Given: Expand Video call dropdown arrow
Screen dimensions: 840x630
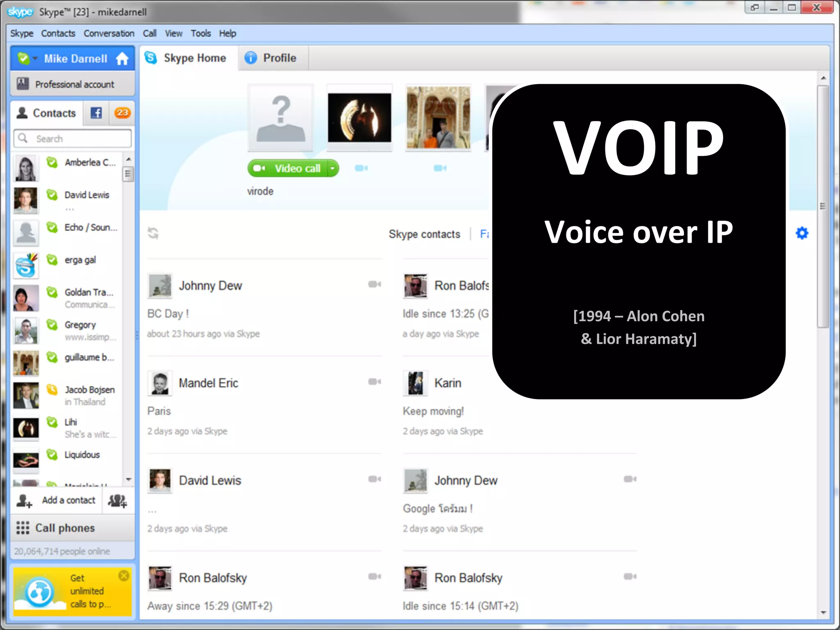Looking at the screenshot, I should (333, 168).
